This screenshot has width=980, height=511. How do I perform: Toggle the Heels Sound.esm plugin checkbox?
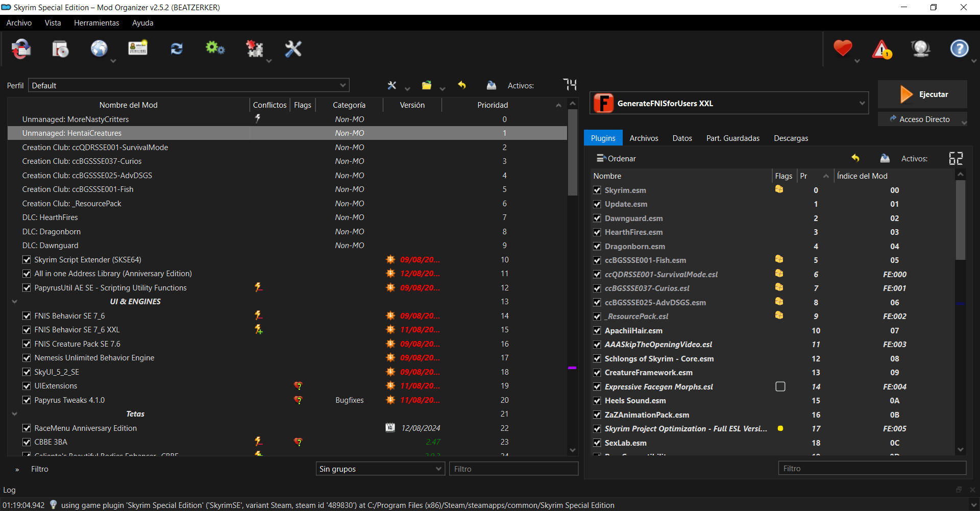(x=597, y=401)
